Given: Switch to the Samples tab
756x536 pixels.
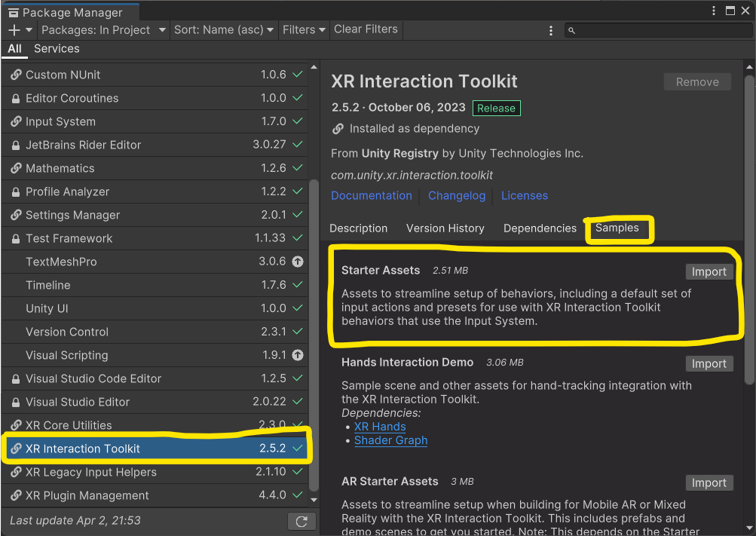Looking at the screenshot, I should coord(617,228).
